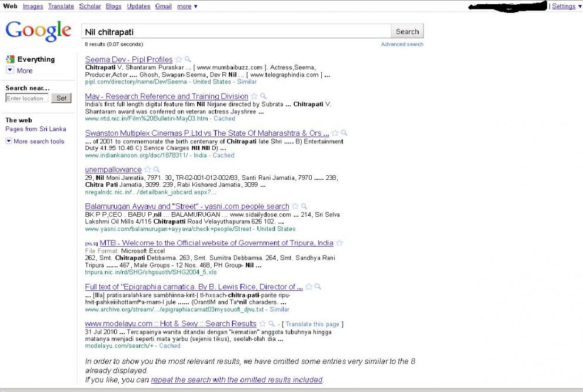Open Cached copy of modelayu.com result
Viewport: 583px width, 392px height.
(169, 346)
